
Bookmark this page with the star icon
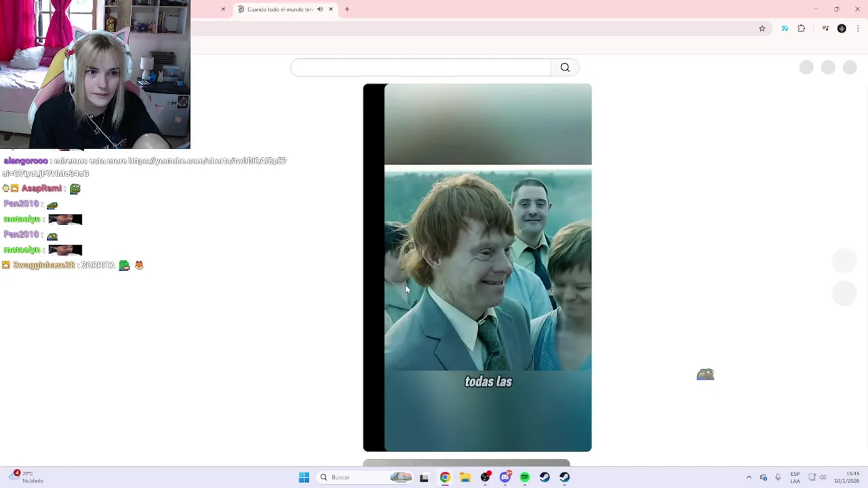762,28
